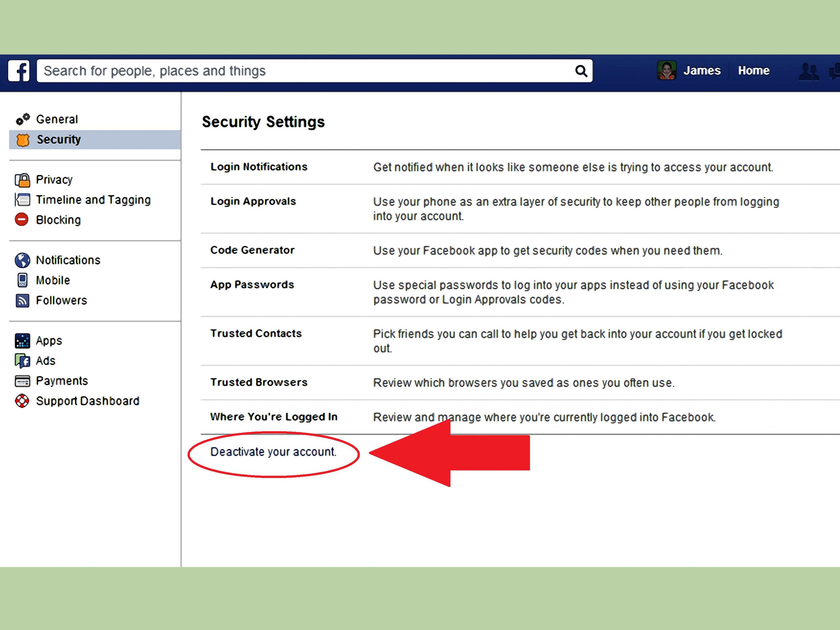Click the red Blocking icon
Image resolution: width=840 pixels, height=630 pixels.
click(22, 219)
